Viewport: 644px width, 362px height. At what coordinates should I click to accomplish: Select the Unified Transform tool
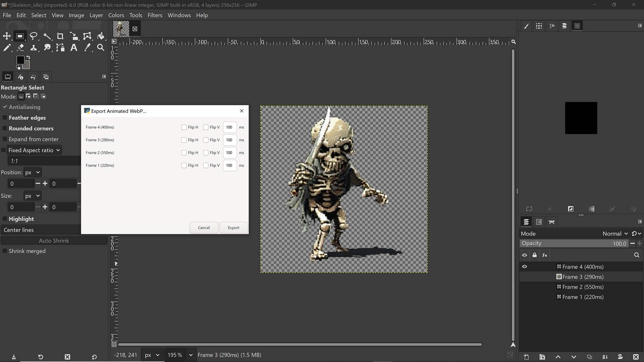74,36
